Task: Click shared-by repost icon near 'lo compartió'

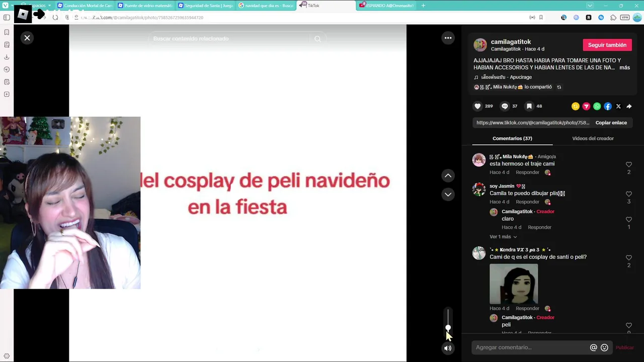Action: click(559, 87)
